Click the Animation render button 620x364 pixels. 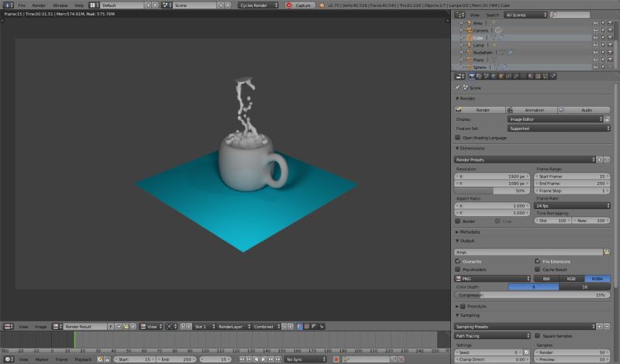point(532,110)
